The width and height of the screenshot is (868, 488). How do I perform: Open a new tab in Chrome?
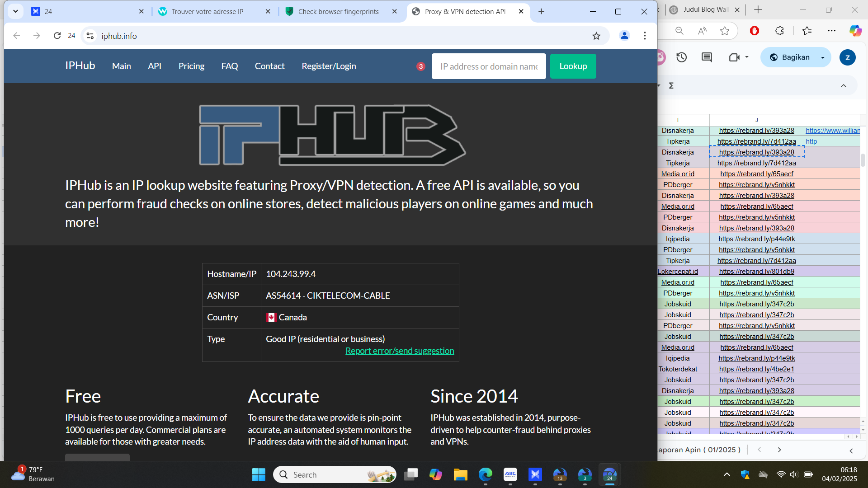pos(541,11)
